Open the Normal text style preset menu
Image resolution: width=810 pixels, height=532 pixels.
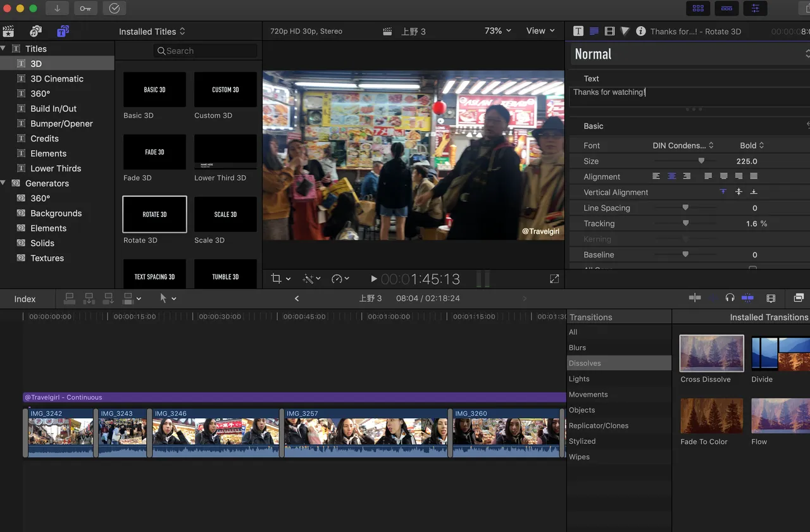(x=690, y=54)
